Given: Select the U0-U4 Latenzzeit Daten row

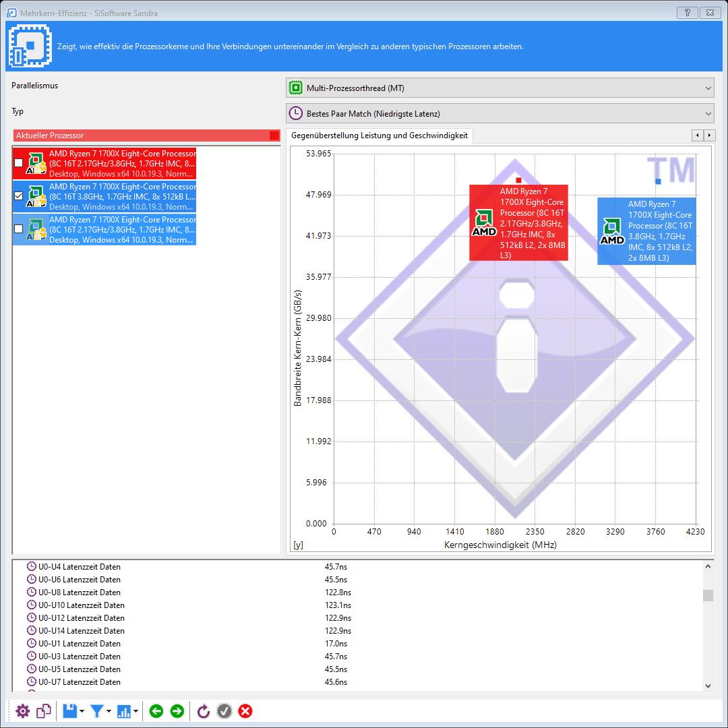Looking at the screenshot, I should click(357, 567).
